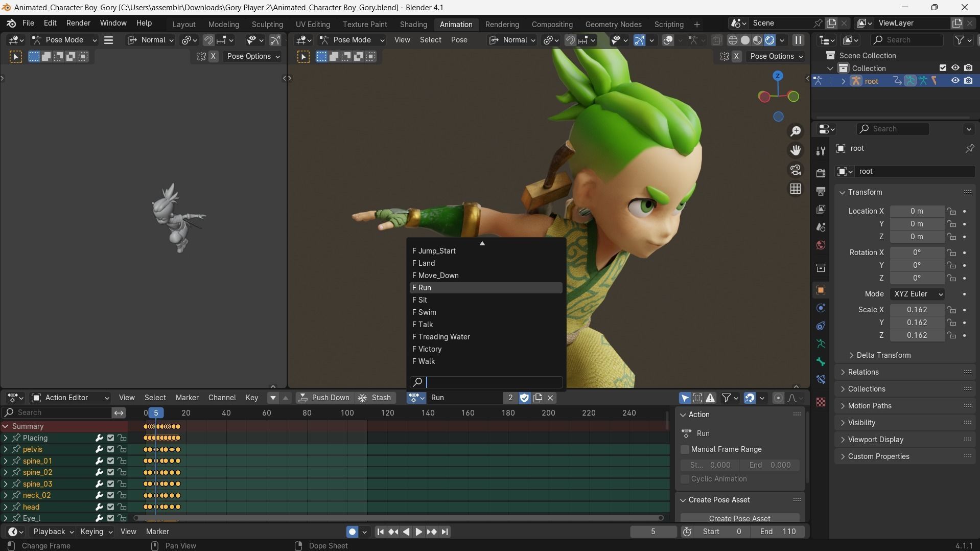Play the animation in reverse
The height and width of the screenshot is (551, 980).
click(406, 532)
